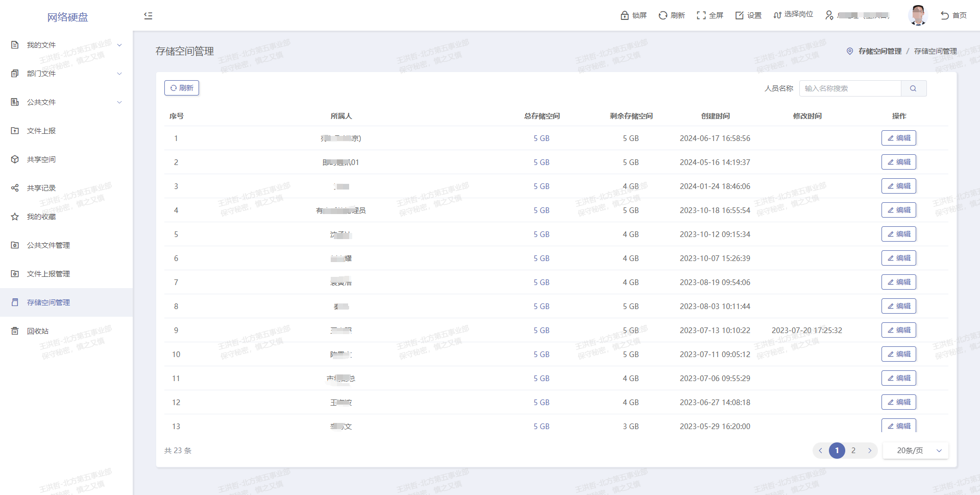This screenshot has width=980, height=495.
Task: Click the 我的收藏 star icon
Action: (x=15, y=217)
